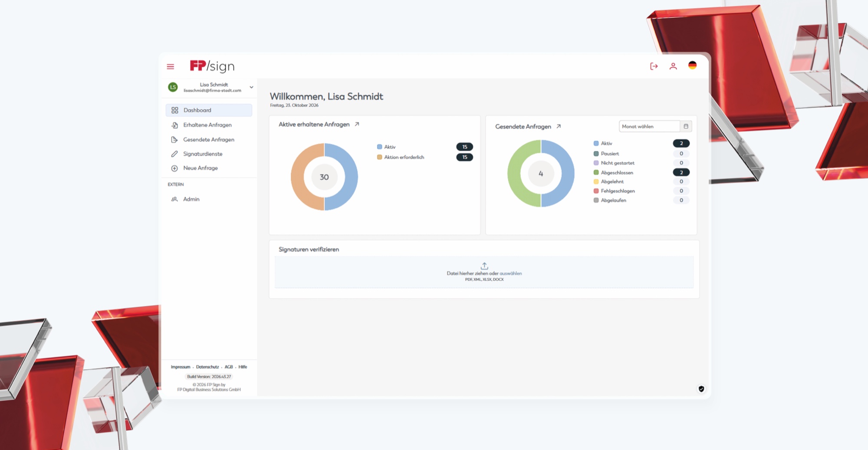The image size is (868, 450).
Task: Click the FP/sign logo
Action: (212, 66)
